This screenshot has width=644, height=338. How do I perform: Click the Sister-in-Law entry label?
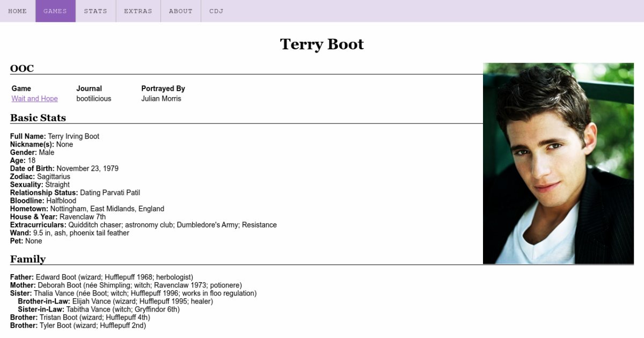click(x=41, y=310)
